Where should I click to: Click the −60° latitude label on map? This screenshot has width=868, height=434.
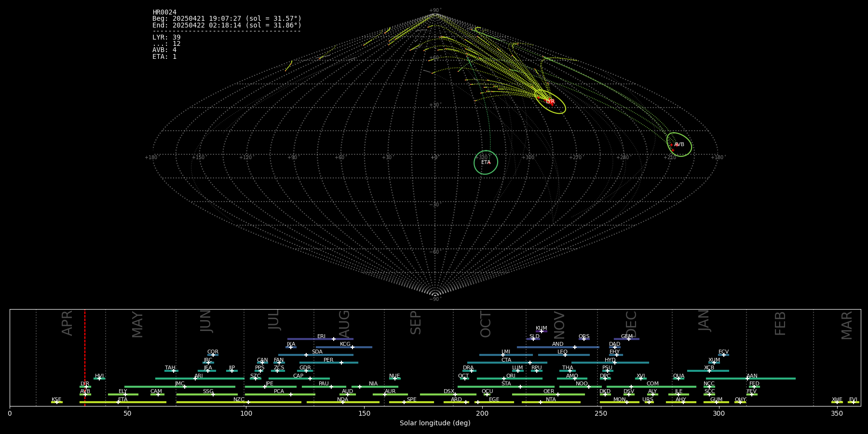(435, 252)
